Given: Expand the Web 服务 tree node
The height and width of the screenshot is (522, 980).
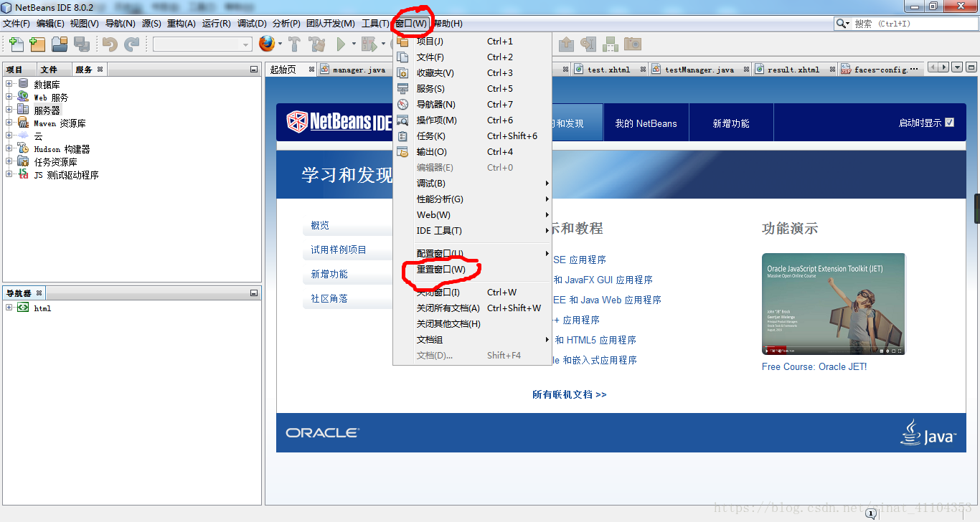Looking at the screenshot, I should (9, 97).
